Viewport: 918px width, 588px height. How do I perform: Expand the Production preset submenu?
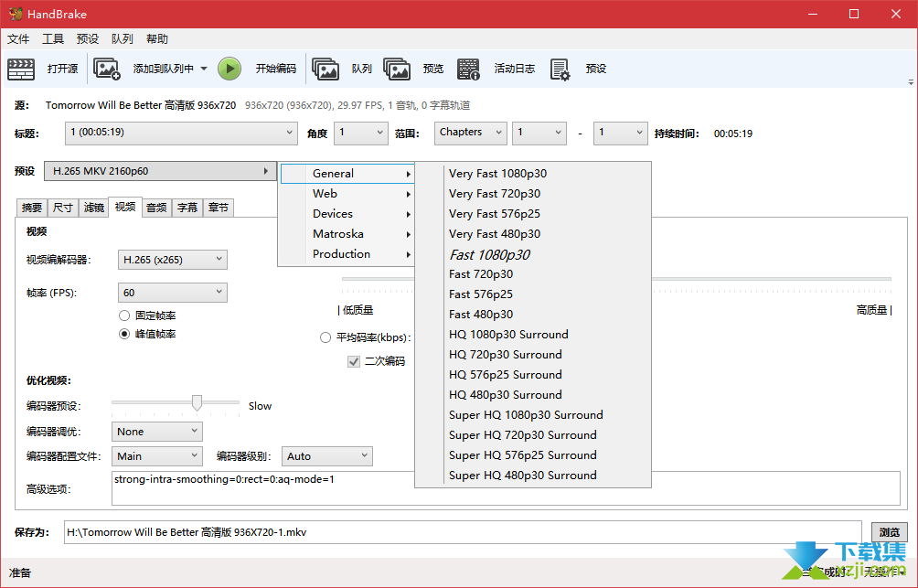point(347,253)
